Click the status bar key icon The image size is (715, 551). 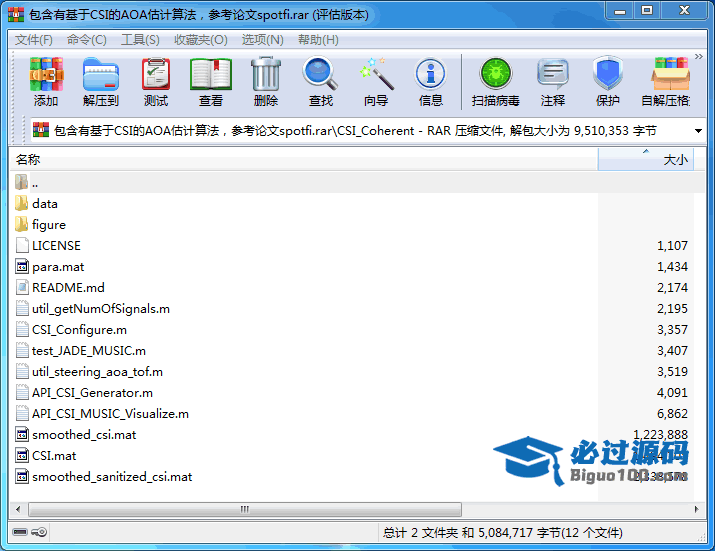pyautogui.click(x=39, y=532)
